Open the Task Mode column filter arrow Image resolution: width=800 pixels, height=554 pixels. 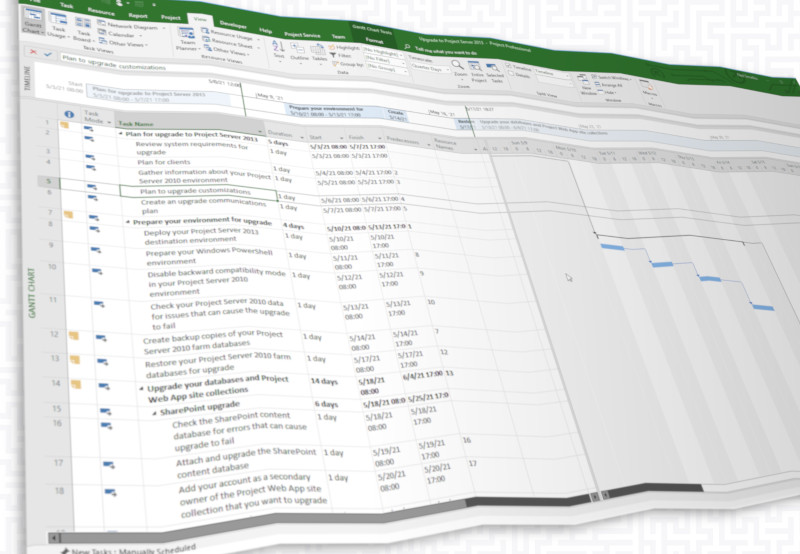pos(109,122)
